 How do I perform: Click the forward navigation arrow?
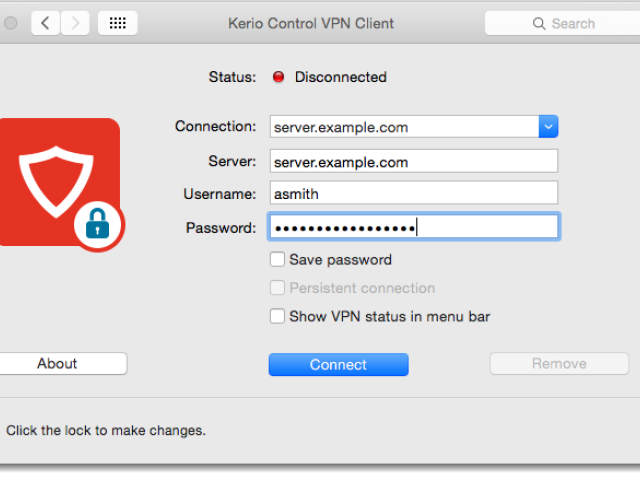pyautogui.click(x=75, y=23)
